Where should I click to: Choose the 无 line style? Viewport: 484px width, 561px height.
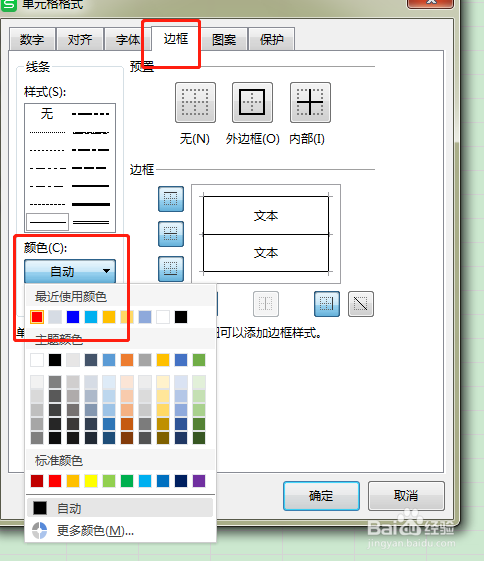[x=47, y=114]
